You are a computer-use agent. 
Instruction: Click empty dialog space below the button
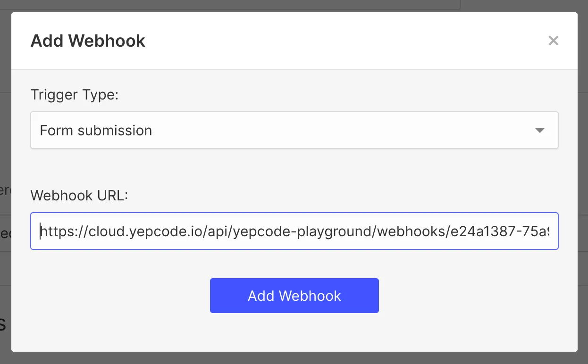[x=294, y=332]
